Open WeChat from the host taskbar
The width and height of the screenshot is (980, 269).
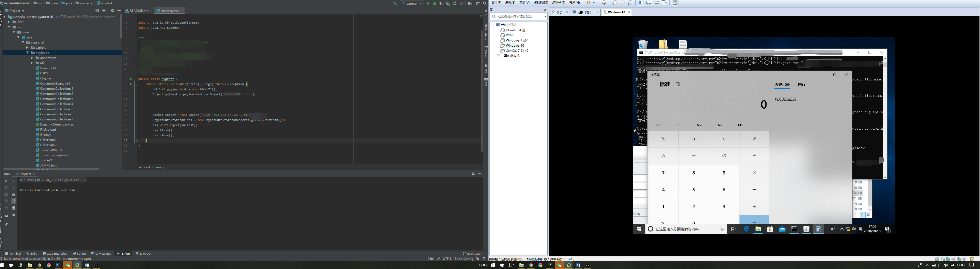tap(68, 265)
